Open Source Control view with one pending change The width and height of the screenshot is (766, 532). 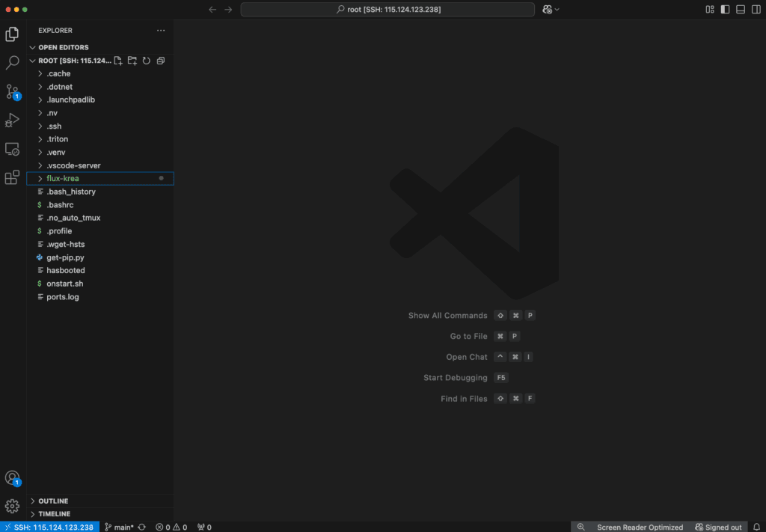pos(12,91)
